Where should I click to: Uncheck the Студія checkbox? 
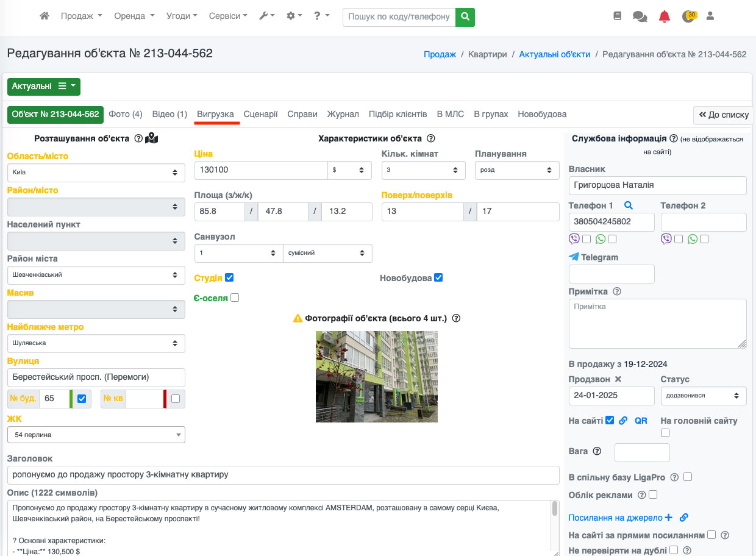229,277
